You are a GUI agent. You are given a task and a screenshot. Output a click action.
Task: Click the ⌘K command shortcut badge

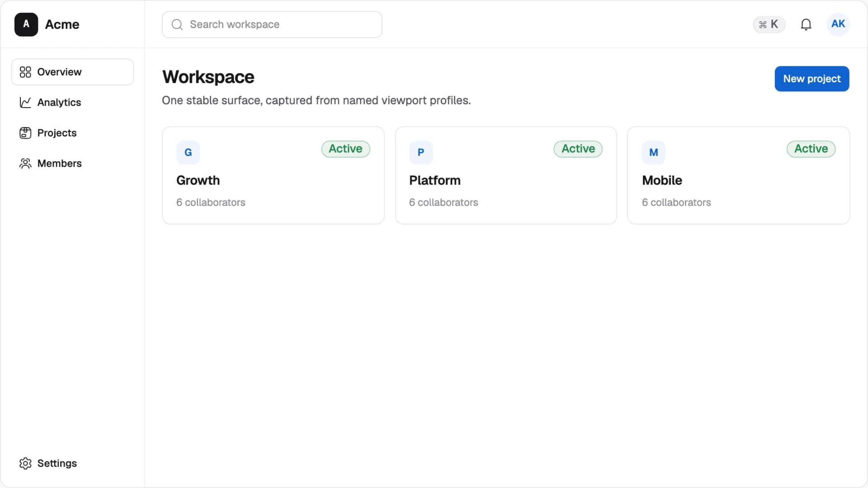(x=769, y=24)
